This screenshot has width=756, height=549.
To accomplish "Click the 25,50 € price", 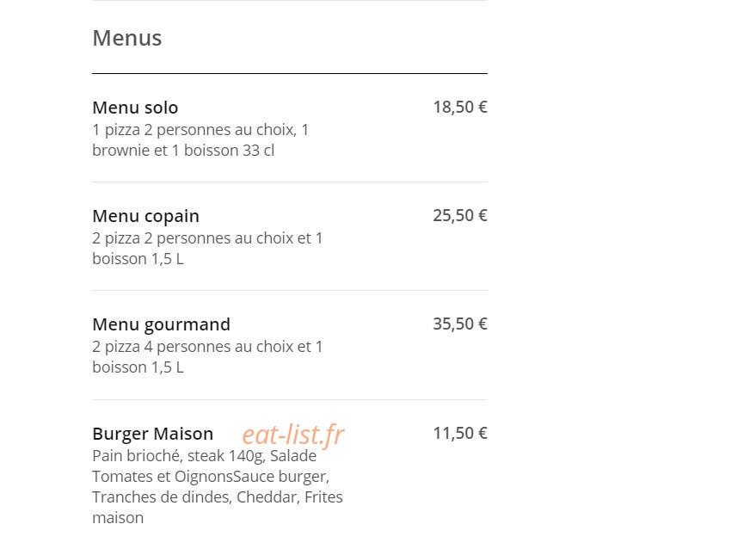I will [460, 215].
